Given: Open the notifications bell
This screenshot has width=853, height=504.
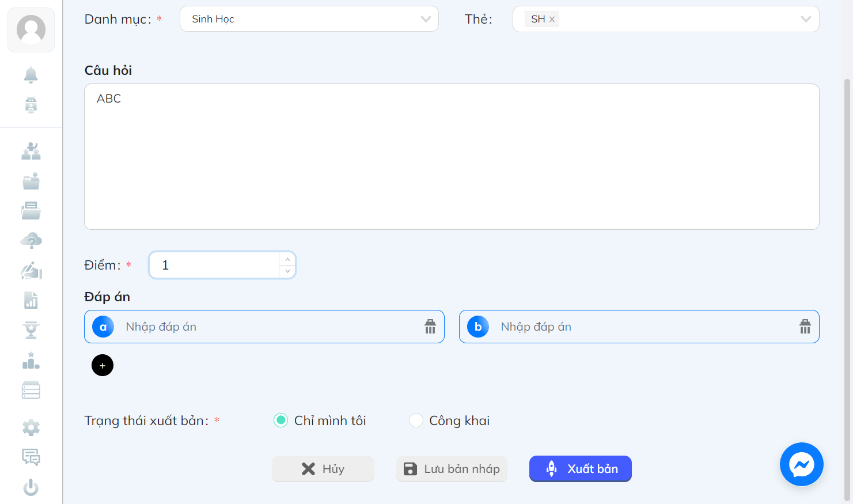Looking at the screenshot, I should point(31,75).
